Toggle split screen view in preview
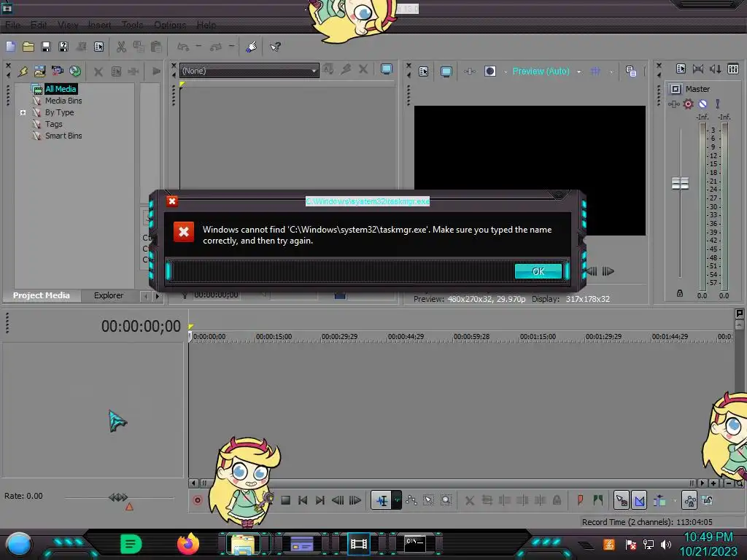 tap(490, 71)
